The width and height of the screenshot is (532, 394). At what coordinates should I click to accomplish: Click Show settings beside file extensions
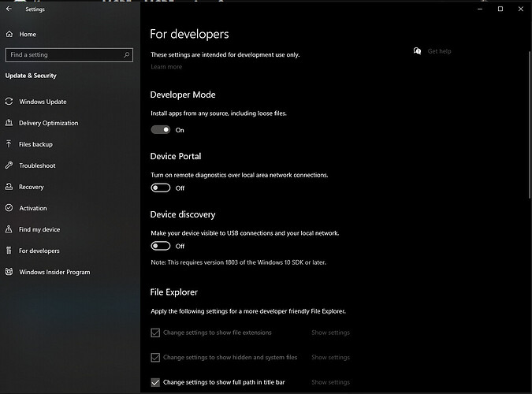tap(330, 333)
